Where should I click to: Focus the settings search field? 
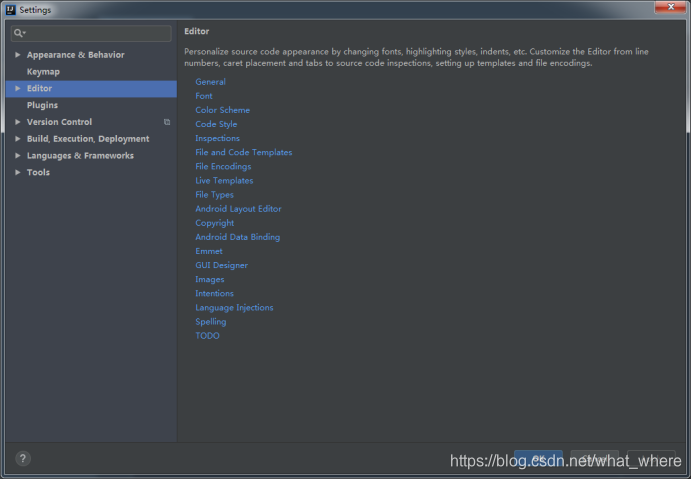91,33
